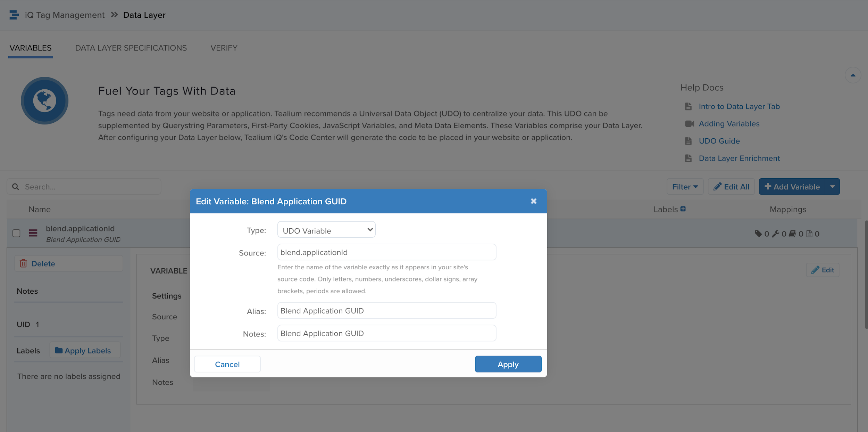Collapse the header info panel with arrow
This screenshot has height=432, width=868.
click(853, 75)
